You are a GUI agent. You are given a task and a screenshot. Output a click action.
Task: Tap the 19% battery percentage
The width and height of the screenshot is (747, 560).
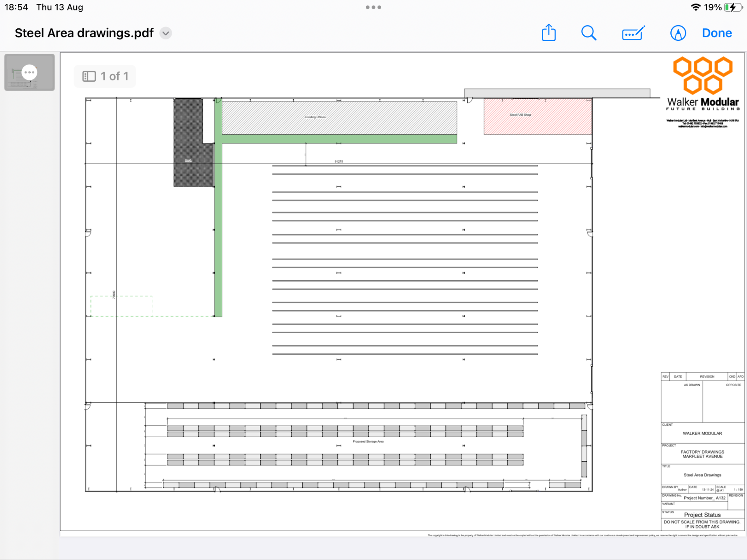(713, 7)
